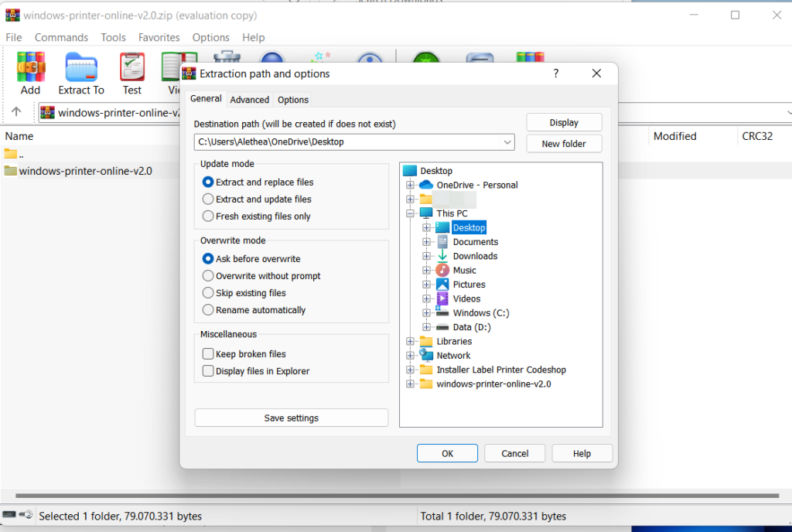The width and height of the screenshot is (792, 532).
Task: Open the Tools menu
Action: (113, 37)
